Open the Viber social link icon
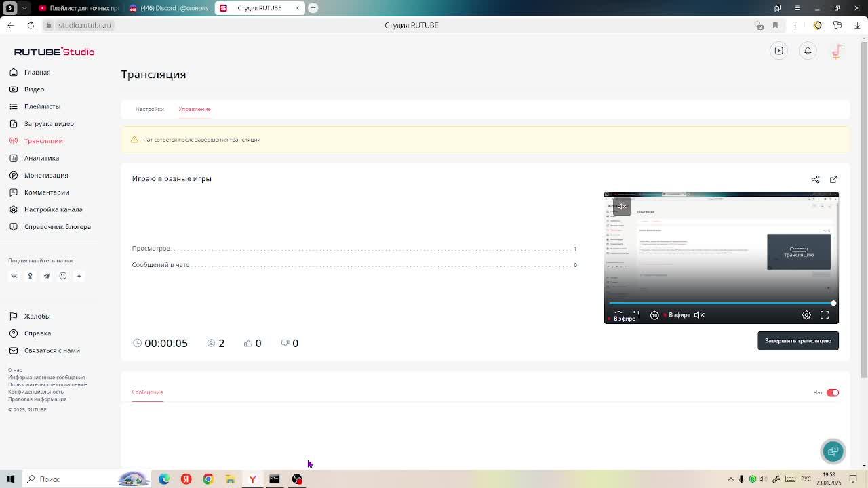Viewport: 868px width, 488px height. click(63, 276)
